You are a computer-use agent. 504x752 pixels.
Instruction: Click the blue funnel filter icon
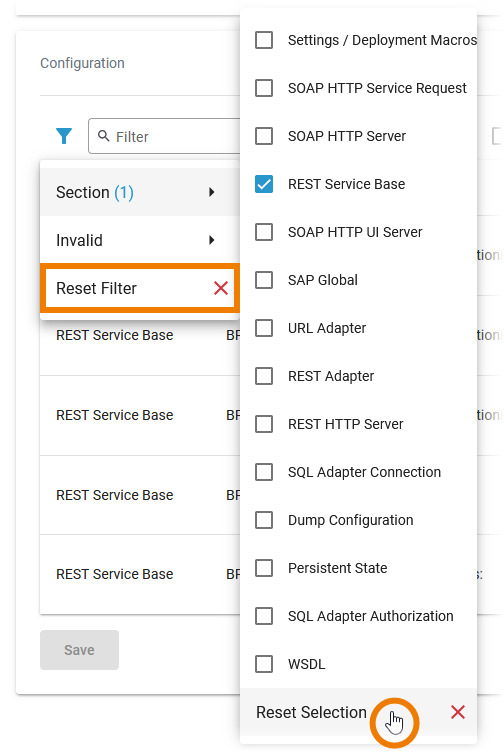pos(64,136)
